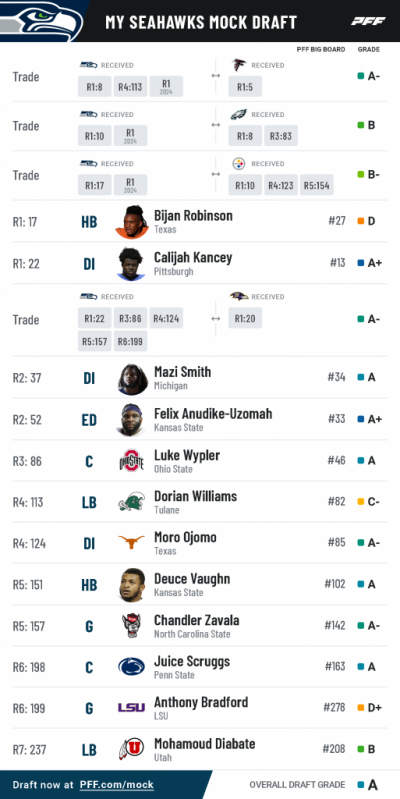Image resolution: width=400 pixels, height=799 pixels.
Task: Click the Overall Draft Grade A indicator
Action: 367,785
